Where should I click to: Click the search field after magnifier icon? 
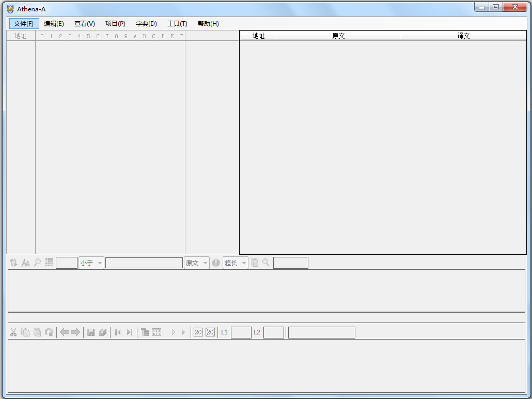point(291,263)
